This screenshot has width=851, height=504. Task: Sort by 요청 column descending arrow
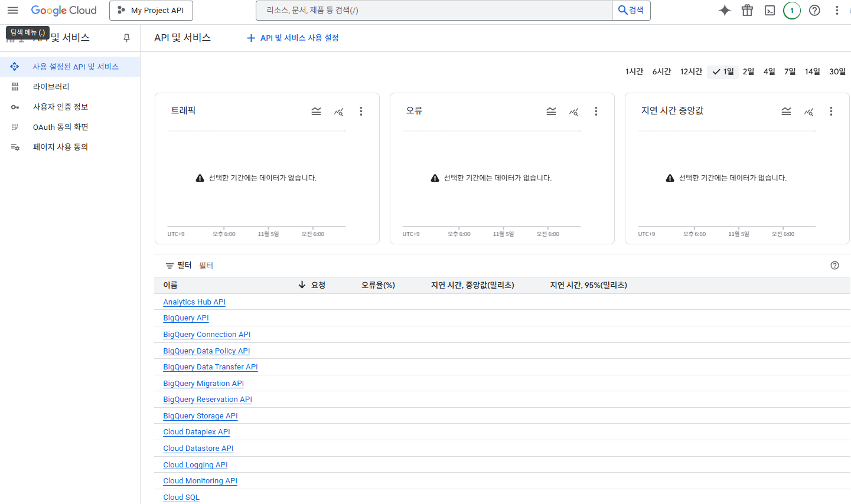[302, 285]
